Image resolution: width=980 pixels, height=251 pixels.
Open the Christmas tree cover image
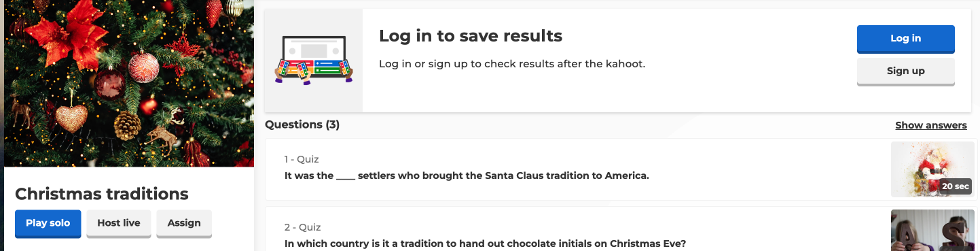point(129,83)
